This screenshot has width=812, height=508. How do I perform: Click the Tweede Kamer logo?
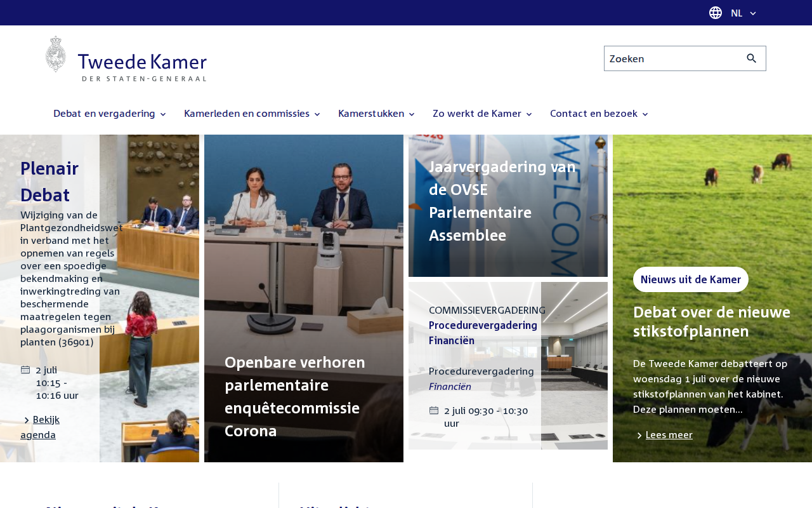[x=126, y=59]
